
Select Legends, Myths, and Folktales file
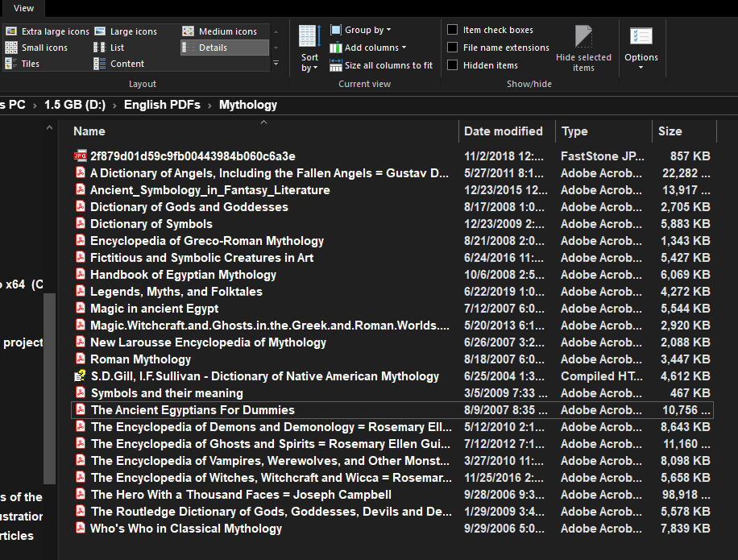(x=392, y=292)
